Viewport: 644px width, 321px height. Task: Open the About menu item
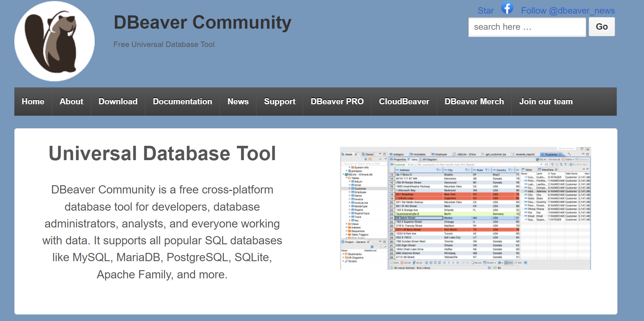tap(71, 101)
